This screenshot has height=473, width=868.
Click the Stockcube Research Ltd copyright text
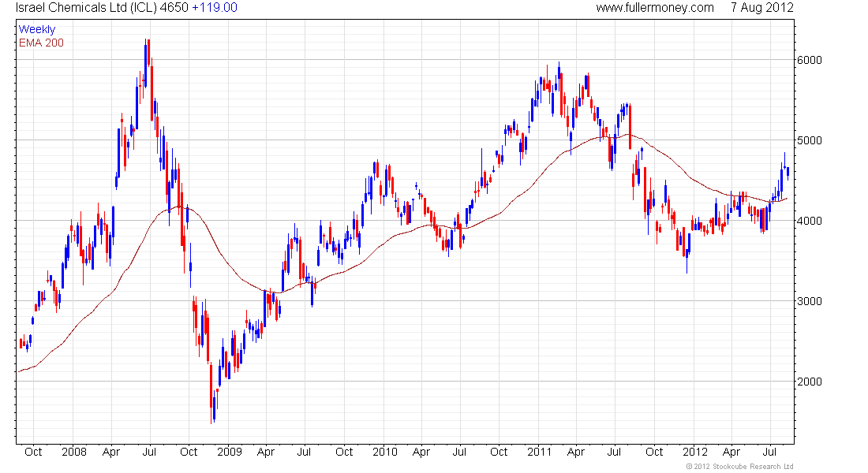coord(739,467)
